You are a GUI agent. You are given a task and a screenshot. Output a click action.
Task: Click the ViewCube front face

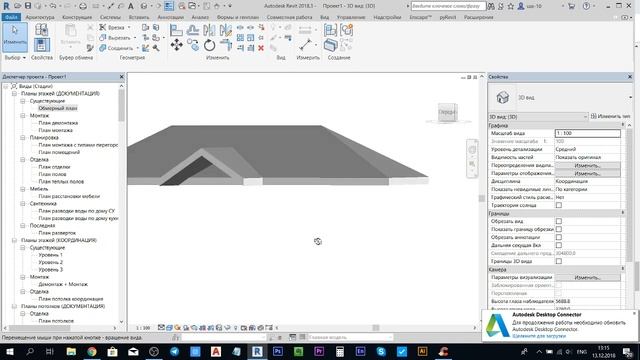(x=447, y=112)
